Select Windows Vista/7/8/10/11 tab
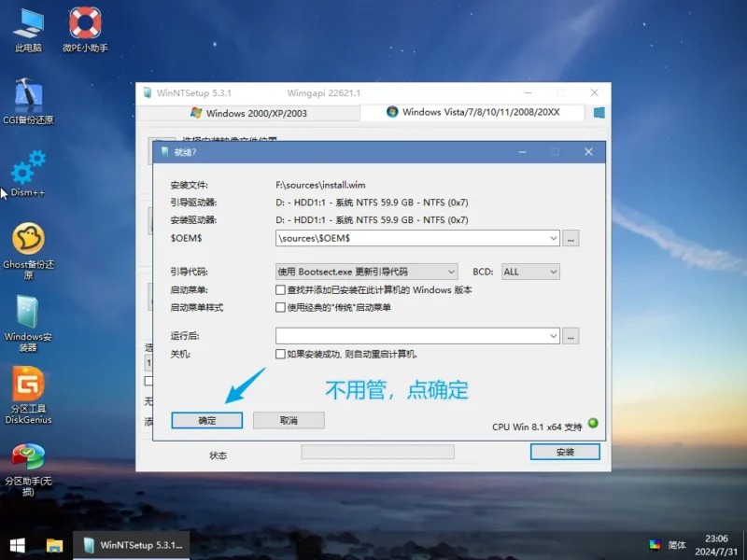This screenshot has width=747, height=560. click(x=472, y=112)
